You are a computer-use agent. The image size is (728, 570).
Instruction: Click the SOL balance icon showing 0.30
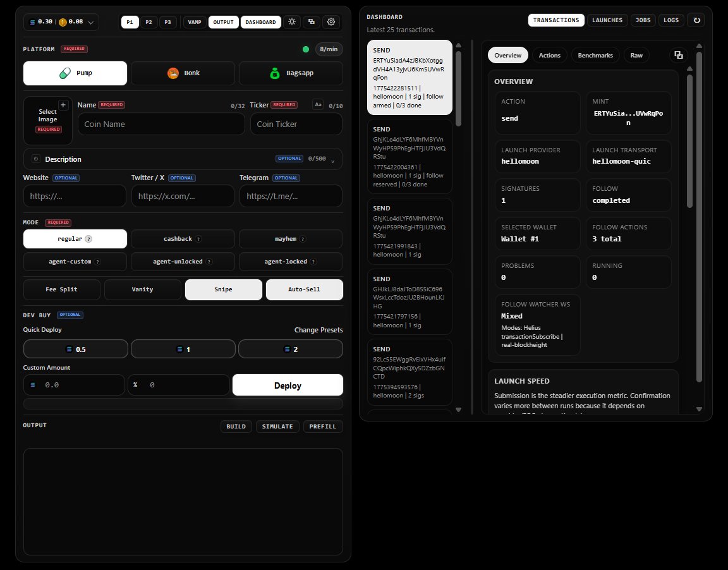click(32, 22)
